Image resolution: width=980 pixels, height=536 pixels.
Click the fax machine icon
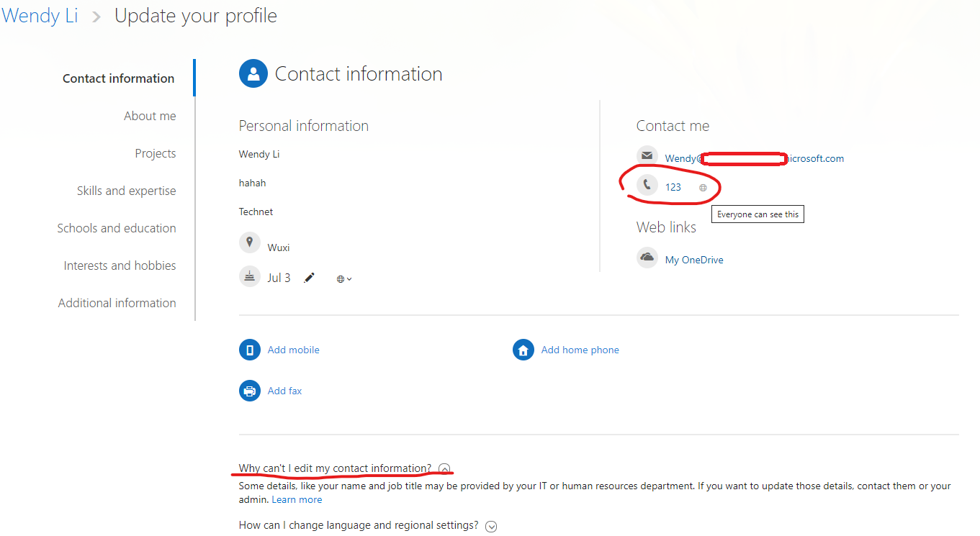pyautogui.click(x=249, y=390)
